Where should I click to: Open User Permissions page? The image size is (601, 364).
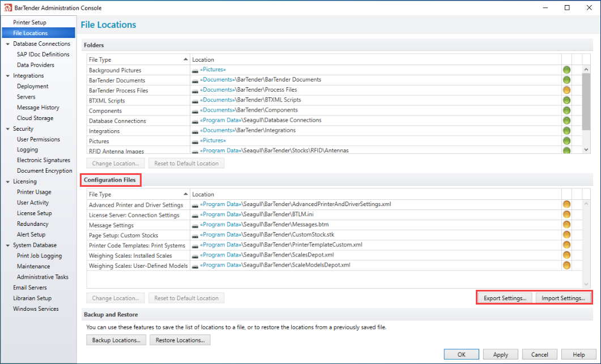[39, 139]
